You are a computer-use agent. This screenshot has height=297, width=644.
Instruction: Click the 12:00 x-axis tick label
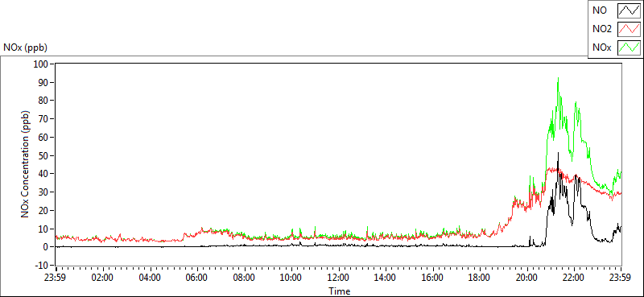pos(338,277)
